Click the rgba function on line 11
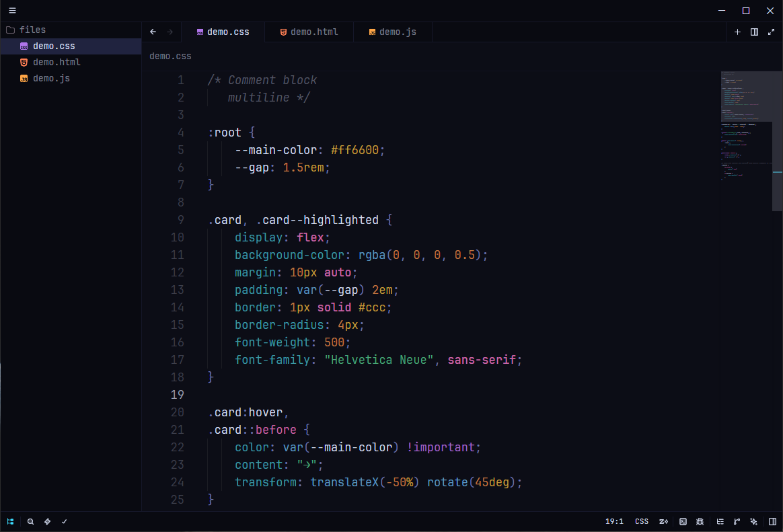Screen dimensions: 783x532 click(x=372, y=255)
